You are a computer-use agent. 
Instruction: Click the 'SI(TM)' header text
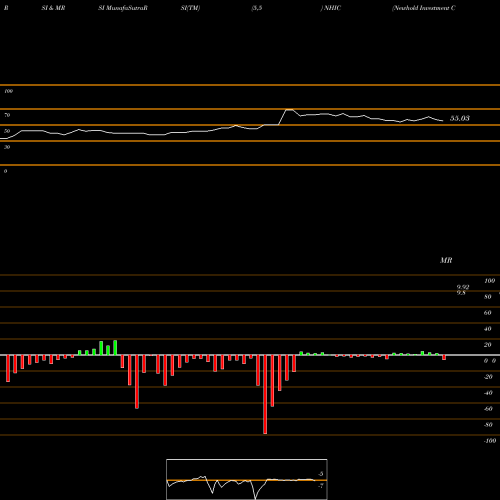click(190, 8)
